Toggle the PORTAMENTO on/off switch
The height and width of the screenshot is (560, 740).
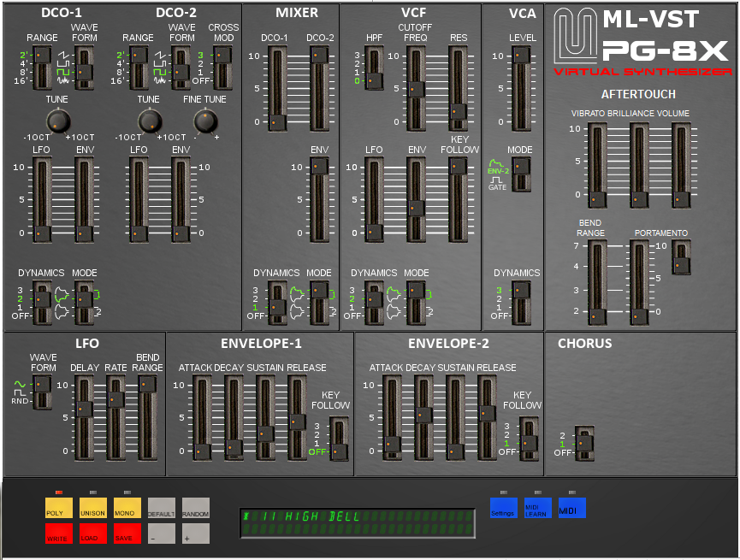[x=682, y=257]
